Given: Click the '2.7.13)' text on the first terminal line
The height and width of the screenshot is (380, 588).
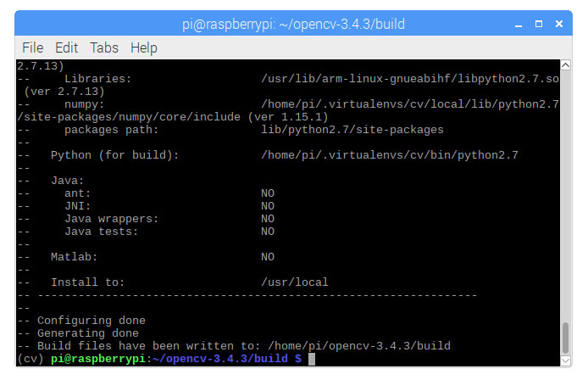Looking at the screenshot, I should [41, 66].
